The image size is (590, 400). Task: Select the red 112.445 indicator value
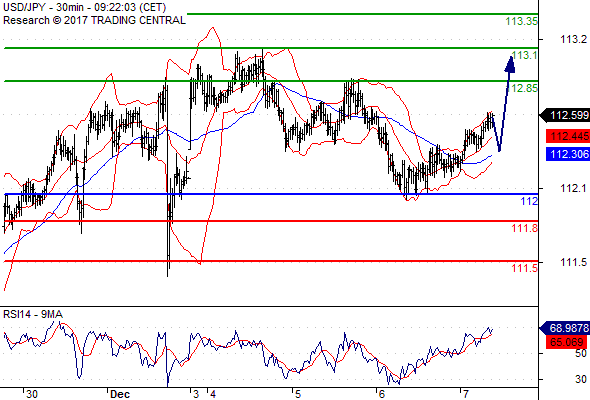point(568,136)
